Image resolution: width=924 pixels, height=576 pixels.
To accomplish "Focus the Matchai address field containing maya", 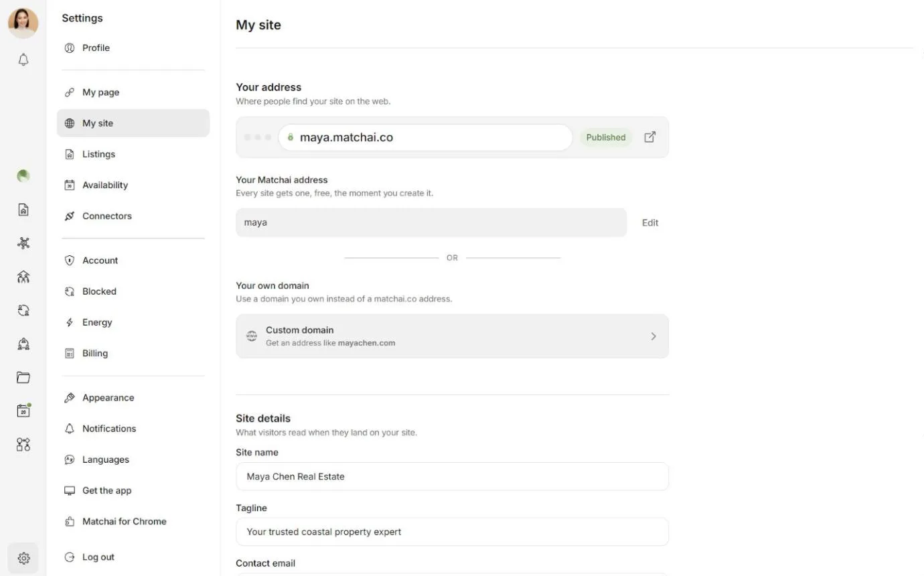I will [431, 222].
